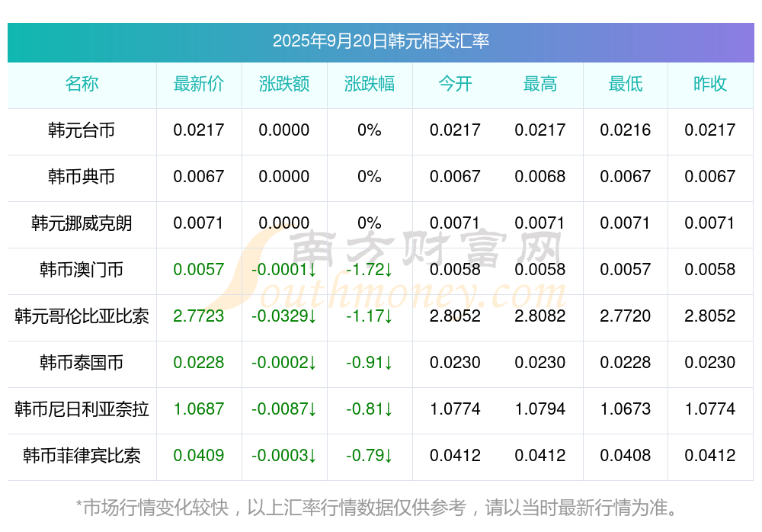
Task: Click lowest value 0.0216 in 韩元台币 row
Action: [626, 130]
